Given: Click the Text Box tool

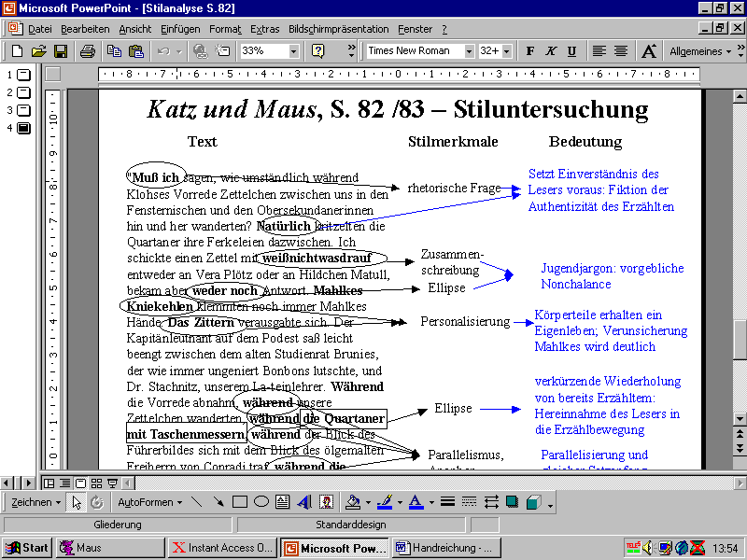Looking at the screenshot, I should pyautogui.click(x=283, y=502).
